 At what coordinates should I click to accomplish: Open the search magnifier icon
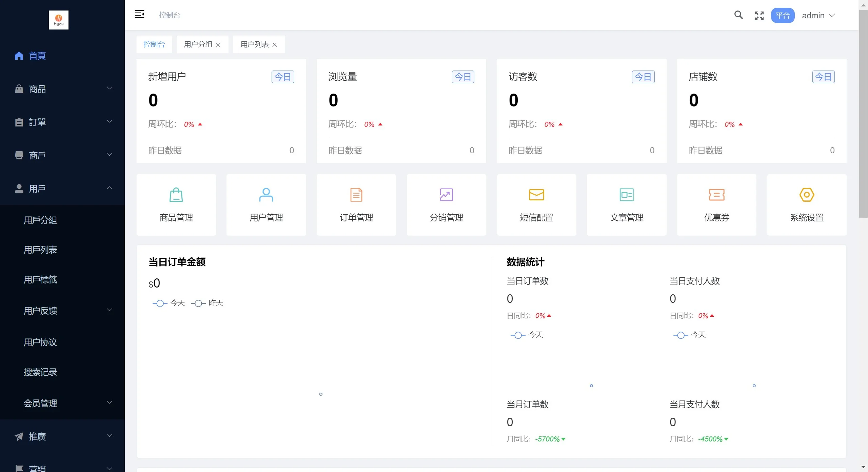coord(738,15)
